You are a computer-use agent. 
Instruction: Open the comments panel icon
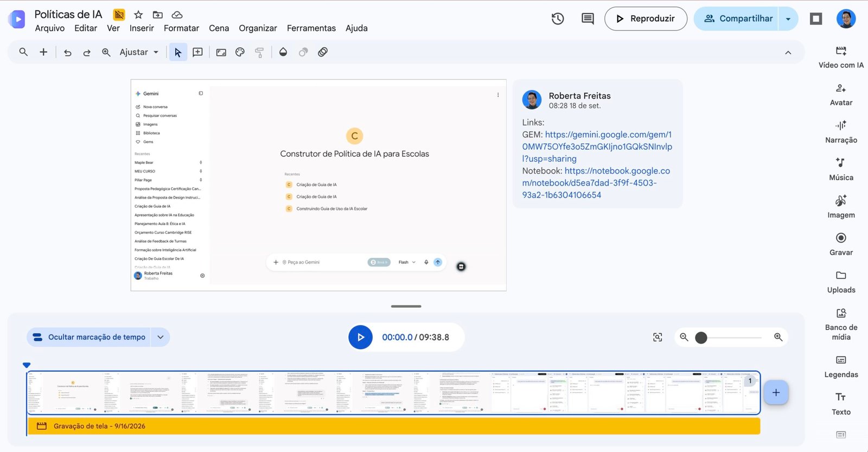[x=588, y=19]
